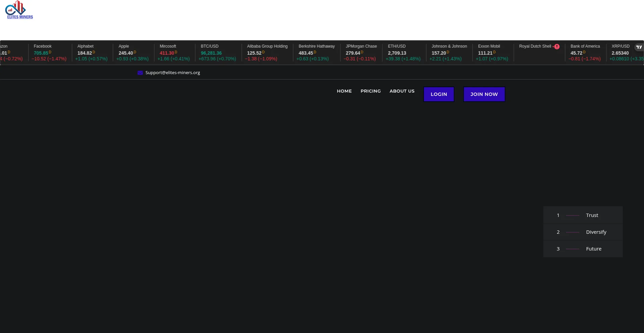
Task: Click the TradingView logo icon on ticker
Action: tap(639, 47)
